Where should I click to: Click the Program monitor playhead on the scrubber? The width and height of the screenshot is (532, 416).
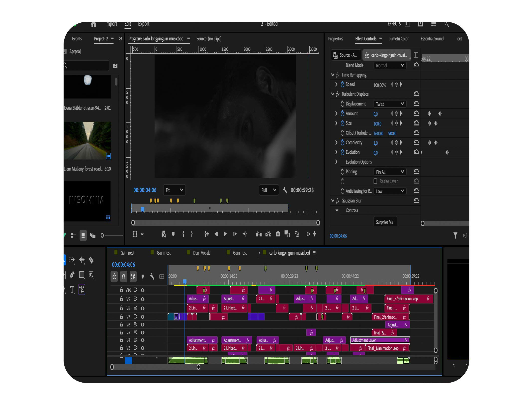[142, 209]
